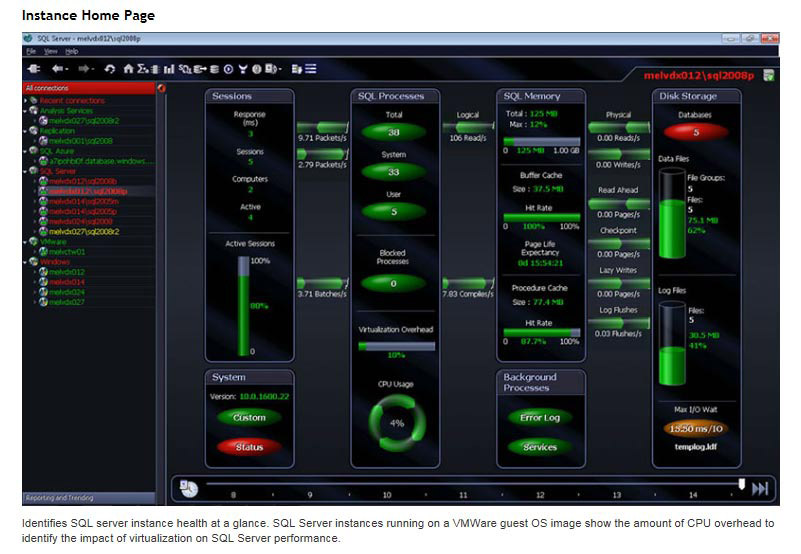Click the Total 38 SQL Processes button

(393, 132)
